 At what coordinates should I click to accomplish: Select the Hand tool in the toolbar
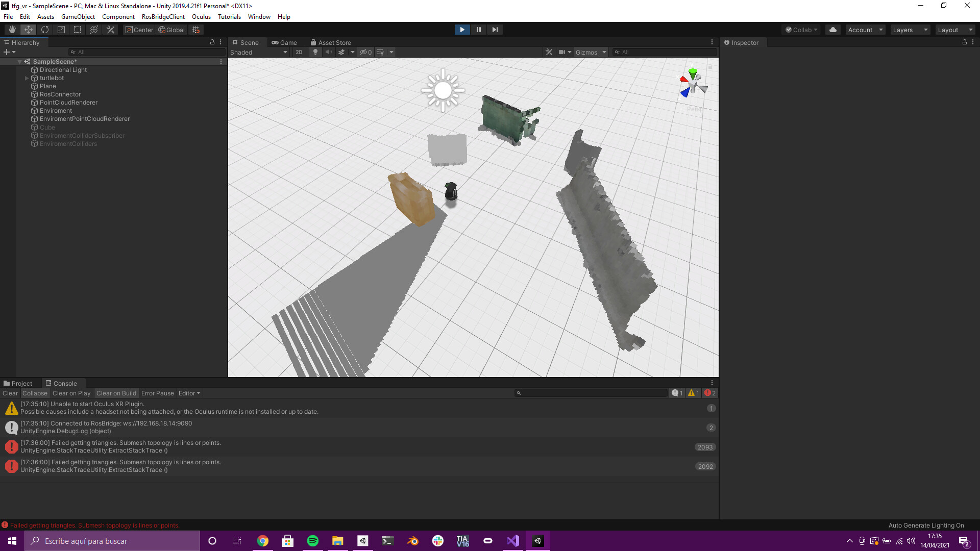[11, 30]
